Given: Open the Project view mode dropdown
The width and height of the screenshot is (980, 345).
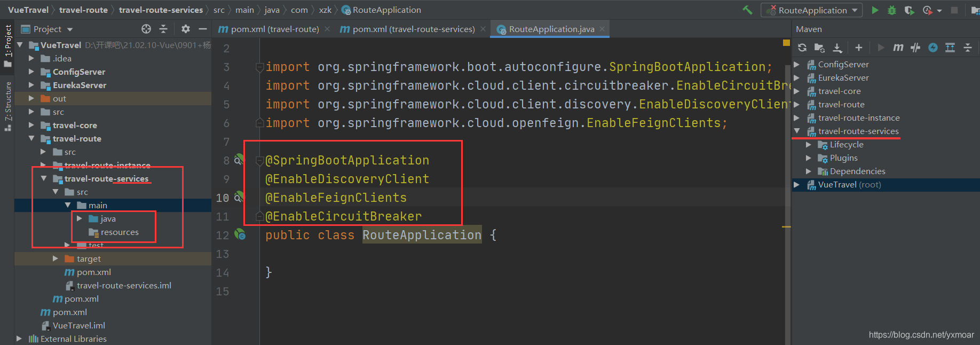Looking at the screenshot, I should click(x=70, y=29).
